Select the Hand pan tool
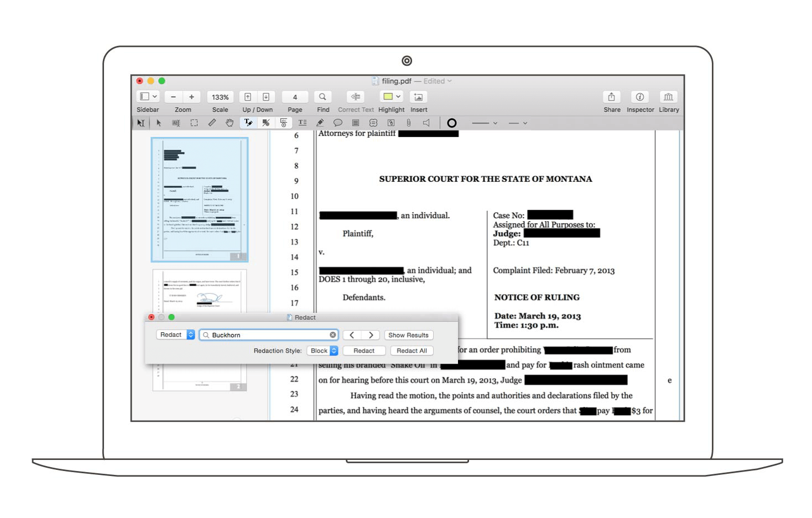The width and height of the screenshot is (812, 518). [230, 123]
